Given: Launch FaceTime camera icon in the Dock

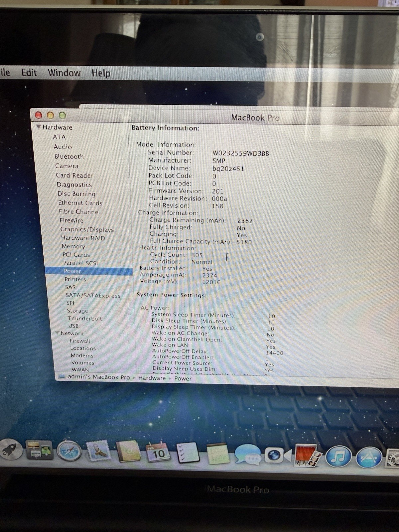Looking at the screenshot, I should (x=278, y=455).
